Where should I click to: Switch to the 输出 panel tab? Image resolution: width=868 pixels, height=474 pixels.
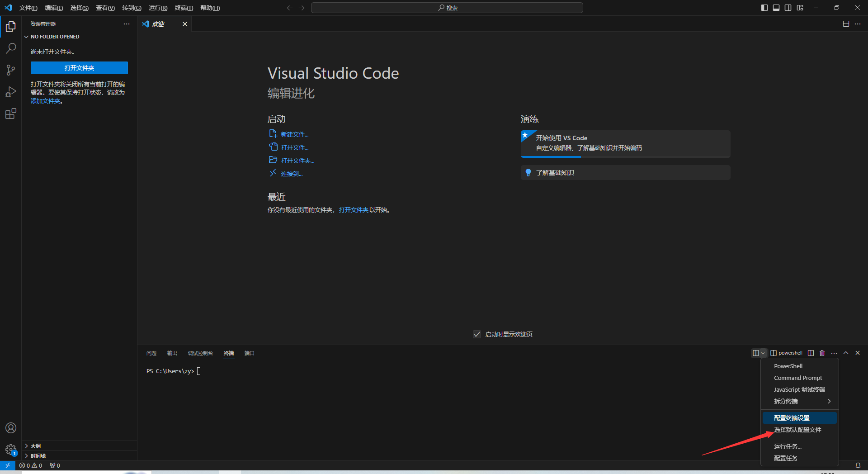point(172,353)
